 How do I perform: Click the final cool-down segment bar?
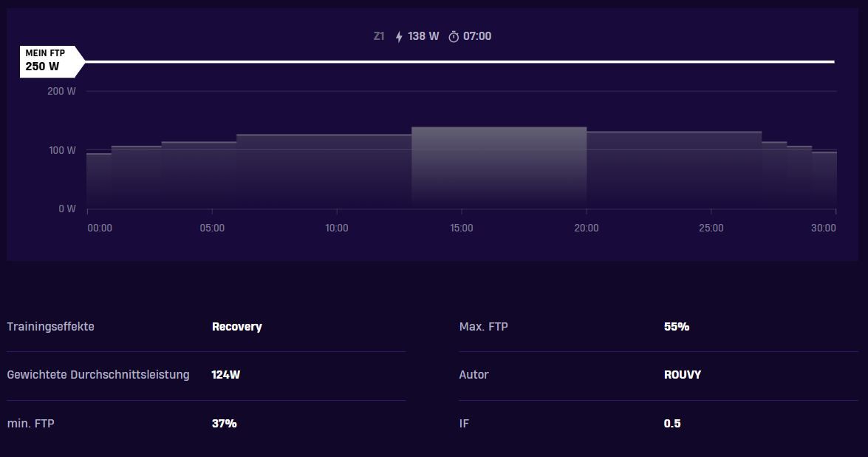point(824,180)
